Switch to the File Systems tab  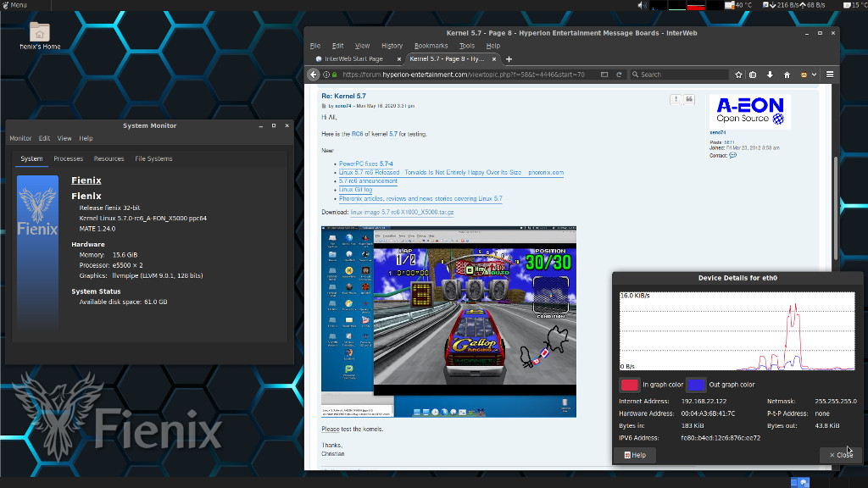point(153,158)
